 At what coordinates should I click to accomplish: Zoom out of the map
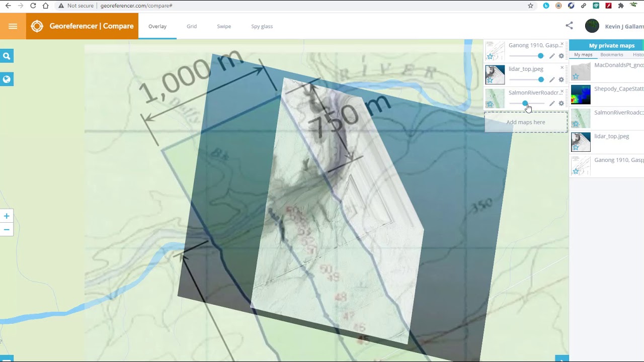(x=7, y=230)
